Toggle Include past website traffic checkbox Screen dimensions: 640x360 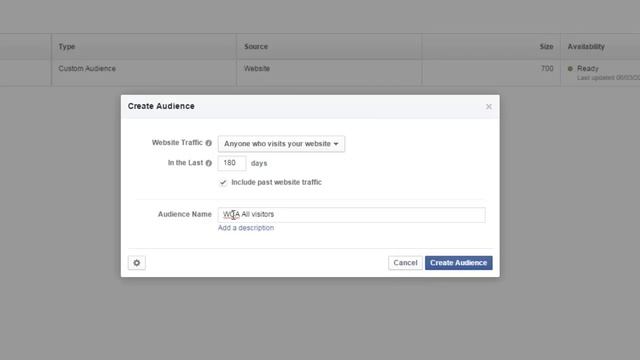pos(223,182)
